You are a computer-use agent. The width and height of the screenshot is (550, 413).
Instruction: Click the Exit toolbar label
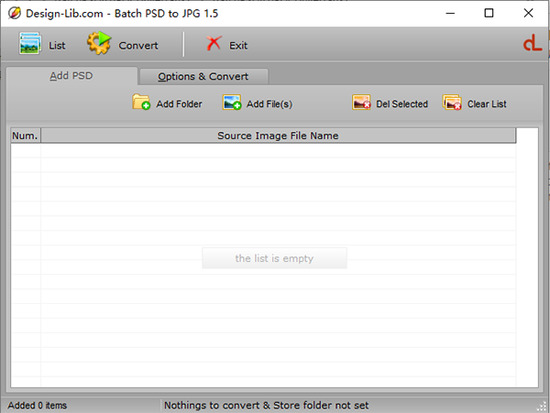point(239,45)
